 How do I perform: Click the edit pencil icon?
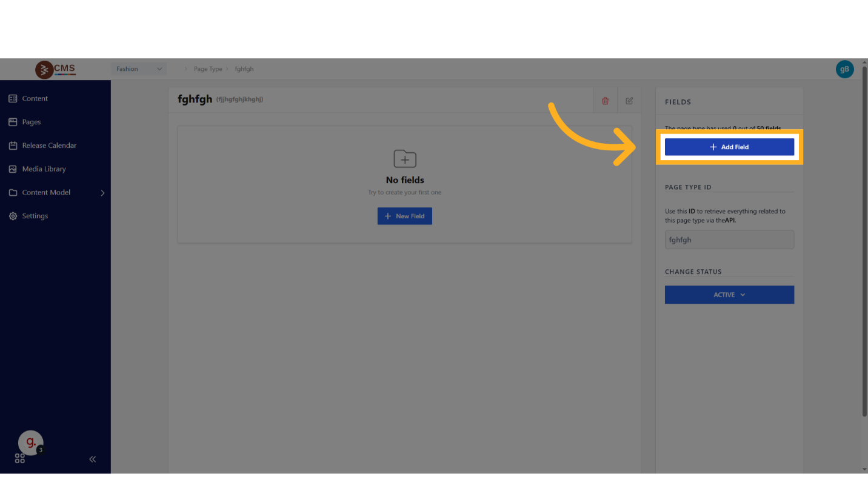[629, 101]
